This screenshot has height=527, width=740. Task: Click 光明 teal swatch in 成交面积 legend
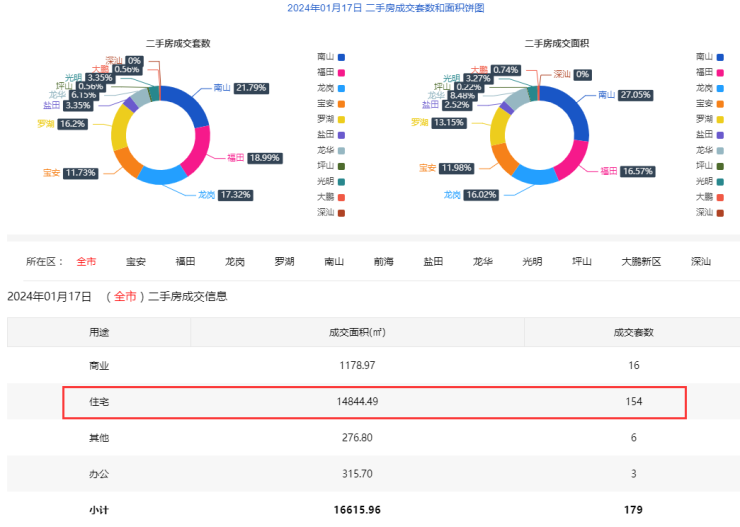[720, 182]
